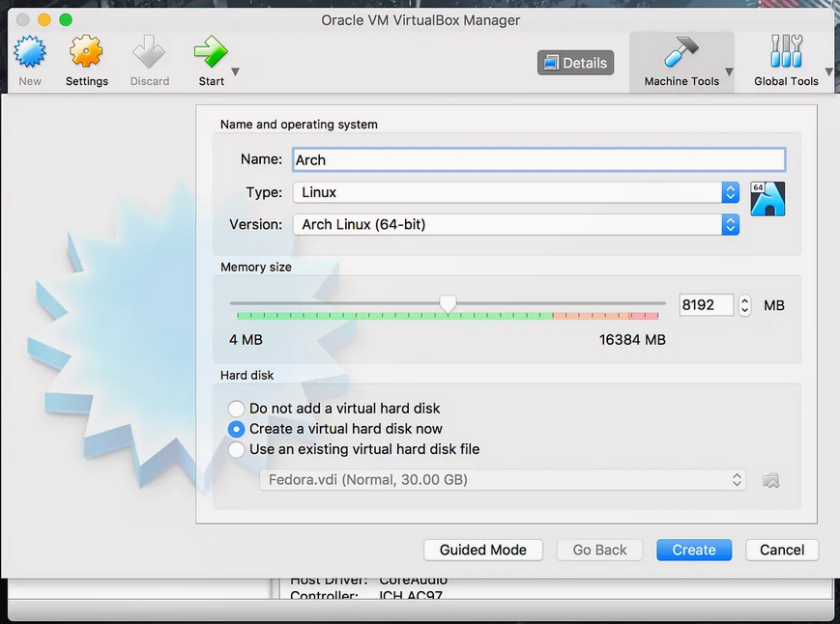Click the Create button
The width and height of the screenshot is (840, 624).
pos(694,550)
